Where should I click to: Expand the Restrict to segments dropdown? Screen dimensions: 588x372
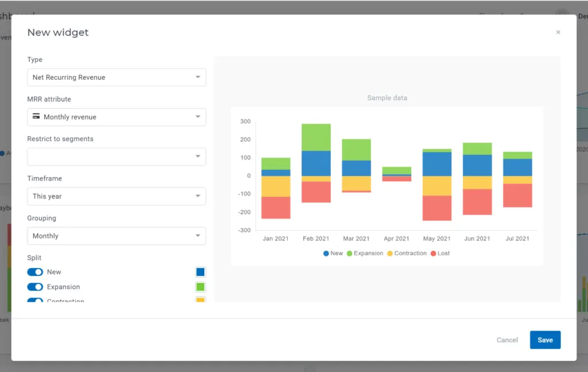(116, 157)
